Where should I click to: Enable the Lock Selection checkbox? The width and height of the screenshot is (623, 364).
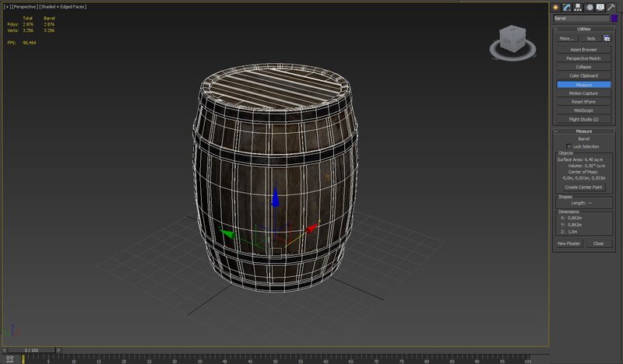tap(569, 146)
